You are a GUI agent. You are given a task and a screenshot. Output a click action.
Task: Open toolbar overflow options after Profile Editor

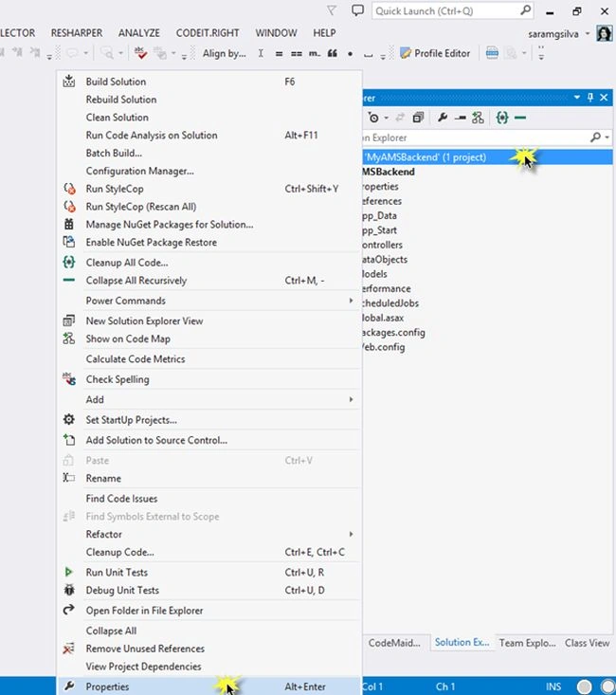[x=541, y=53]
